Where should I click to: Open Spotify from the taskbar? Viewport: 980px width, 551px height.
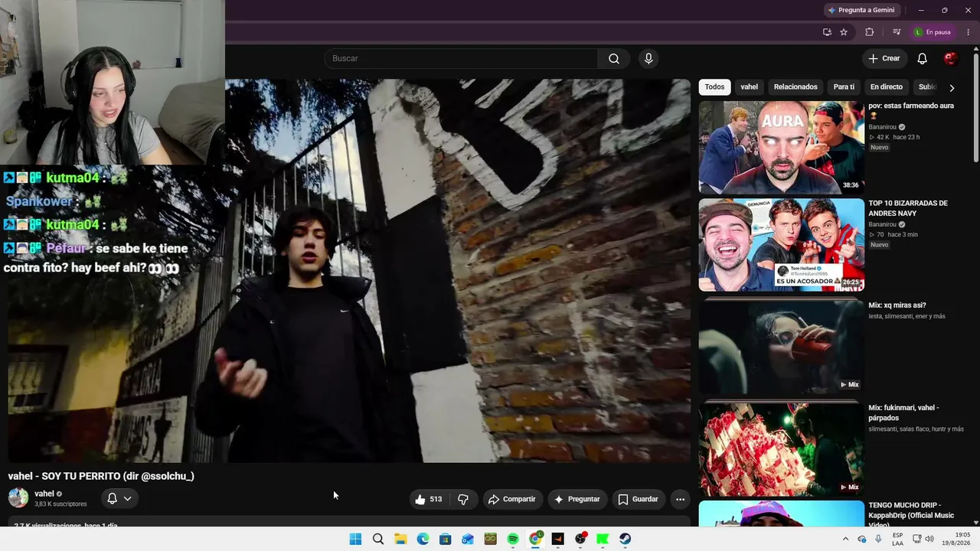coord(513,539)
